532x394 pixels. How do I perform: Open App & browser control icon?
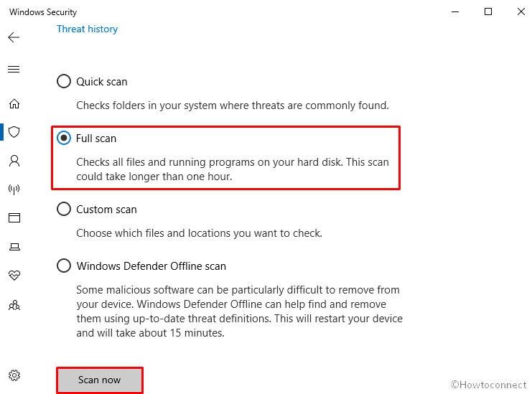[x=14, y=217]
